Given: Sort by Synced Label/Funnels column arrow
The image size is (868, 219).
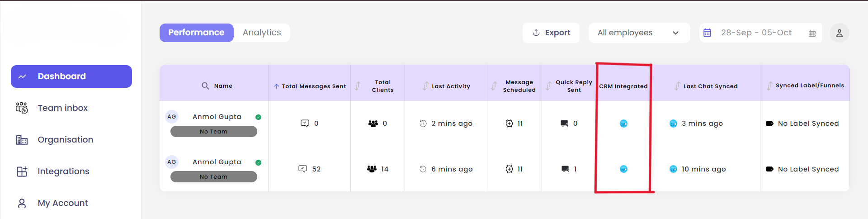Looking at the screenshot, I should pyautogui.click(x=769, y=86).
